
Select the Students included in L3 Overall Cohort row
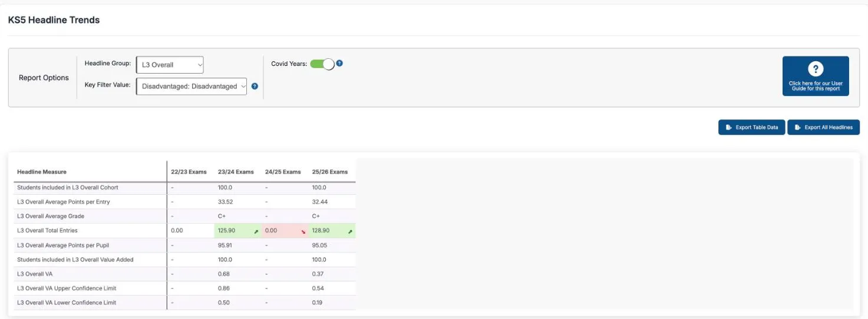pos(184,188)
